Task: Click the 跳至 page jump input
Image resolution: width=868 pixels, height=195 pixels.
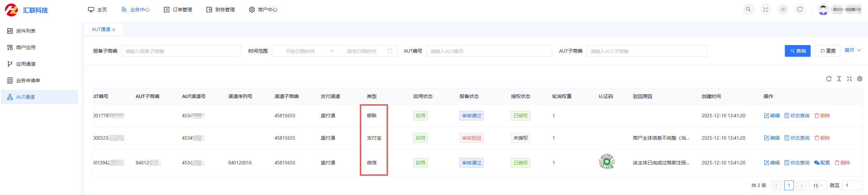Action: [852, 185]
